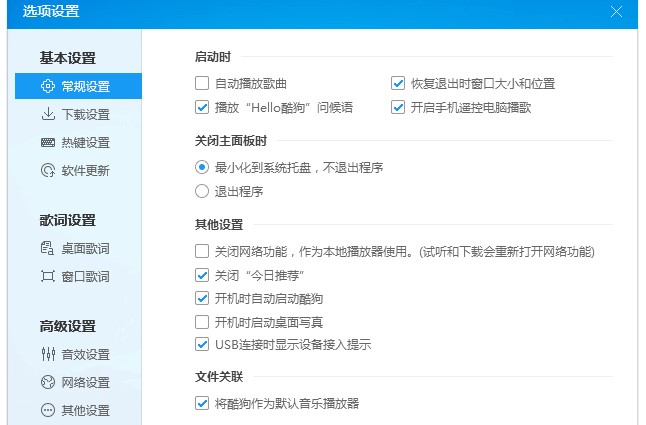This screenshot has height=425, width=646.
Task: Click the desktop lyrics icon beside 桌面歌词
Action: point(47,248)
